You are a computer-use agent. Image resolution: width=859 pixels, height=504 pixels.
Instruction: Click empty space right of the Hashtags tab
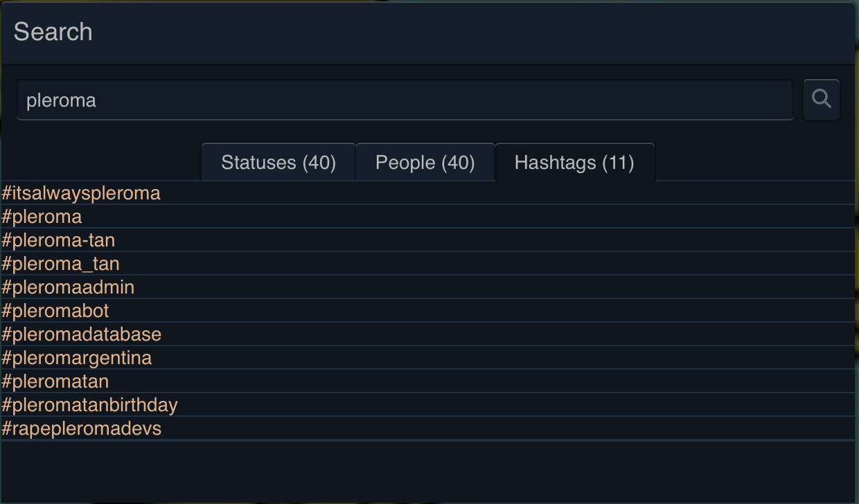click(754, 163)
